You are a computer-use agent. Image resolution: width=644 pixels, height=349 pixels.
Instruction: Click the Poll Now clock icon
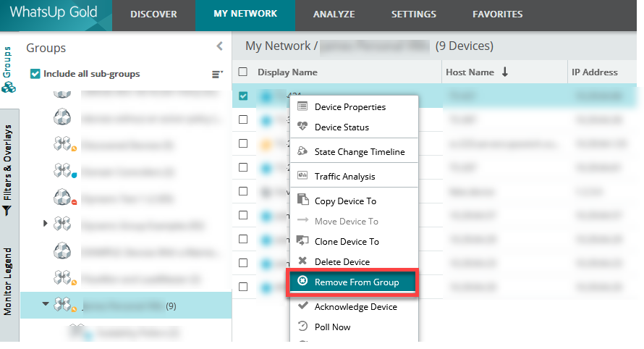[302, 326]
